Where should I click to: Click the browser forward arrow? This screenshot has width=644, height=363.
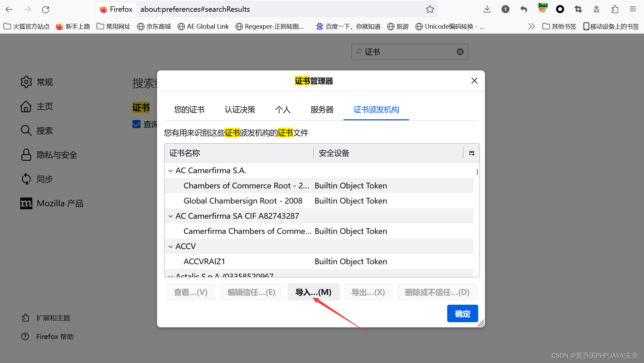click(x=27, y=9)
